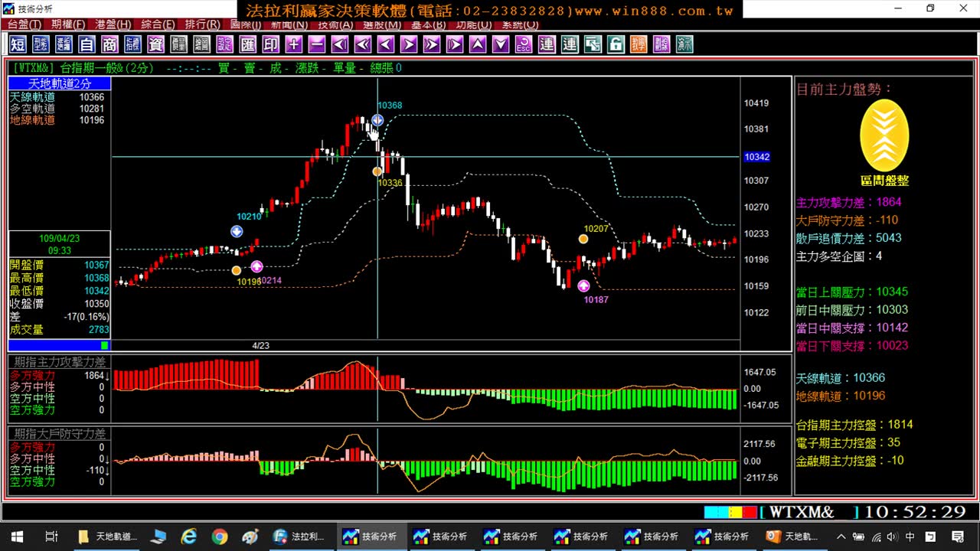Click the window-switch icon beside 連

coord(592,44)
